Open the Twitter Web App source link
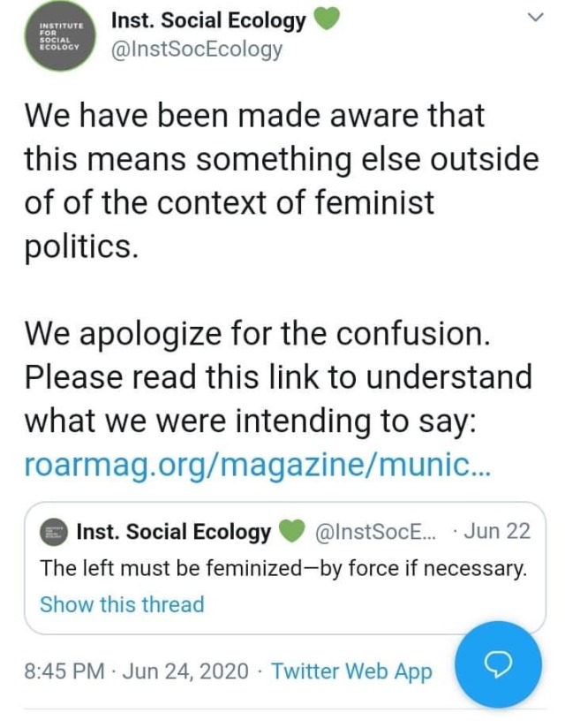 click(x=351, y=671)
